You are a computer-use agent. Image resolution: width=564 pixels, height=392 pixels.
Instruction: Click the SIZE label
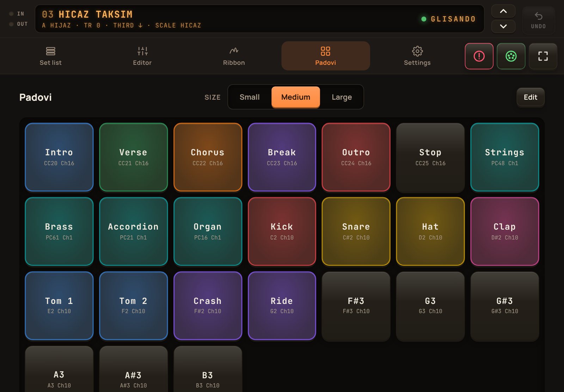[213, 97]
